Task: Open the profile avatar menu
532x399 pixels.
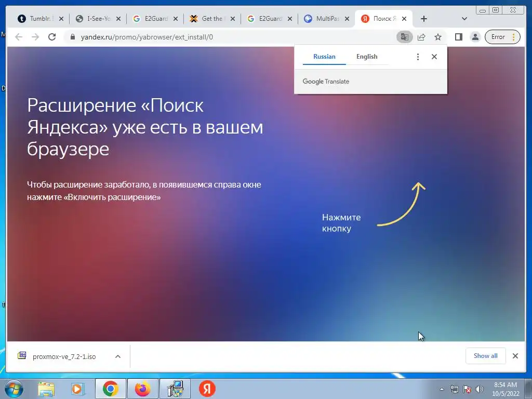Action: point(475,37)
